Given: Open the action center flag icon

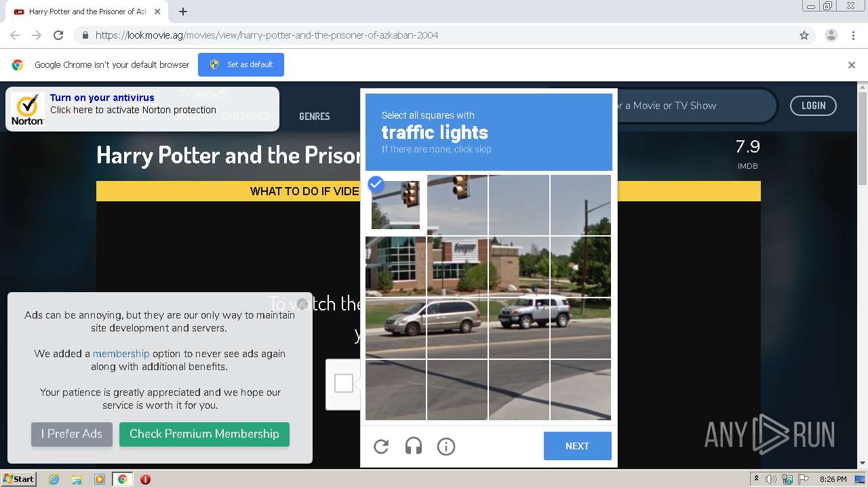Looking at the screenshot, I should [803, 479].
